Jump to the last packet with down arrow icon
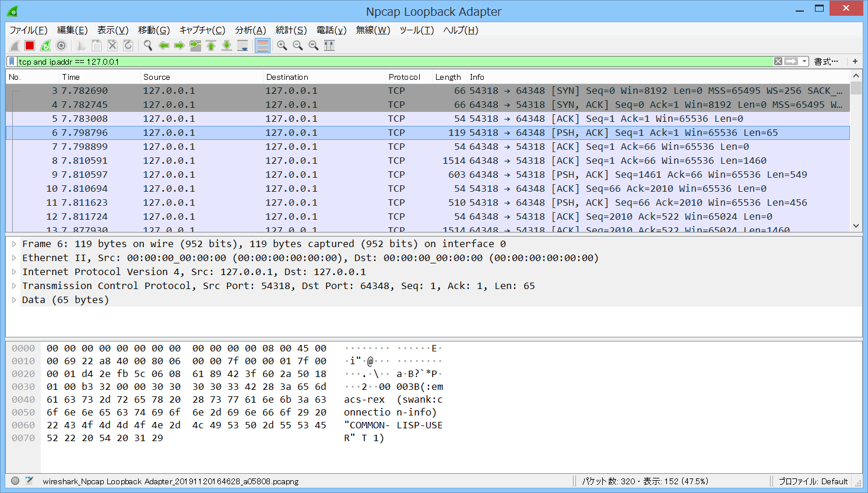The width and height of the screenshot is (868, 493). pyautogui.click(x=226, y=45)
